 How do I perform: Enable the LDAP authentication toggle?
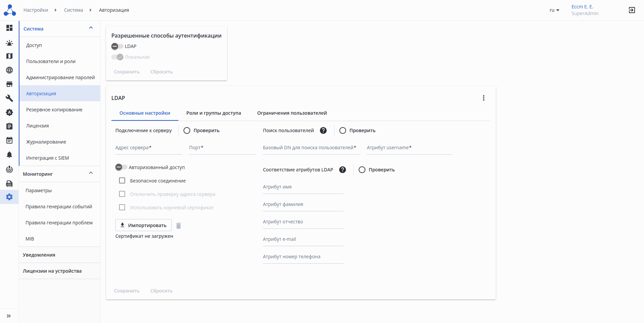(117, 46)
